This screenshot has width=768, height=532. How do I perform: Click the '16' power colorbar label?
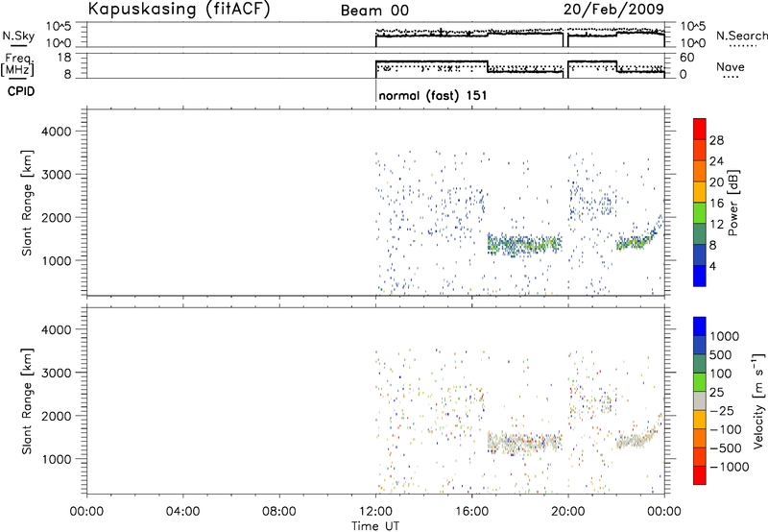716,204
